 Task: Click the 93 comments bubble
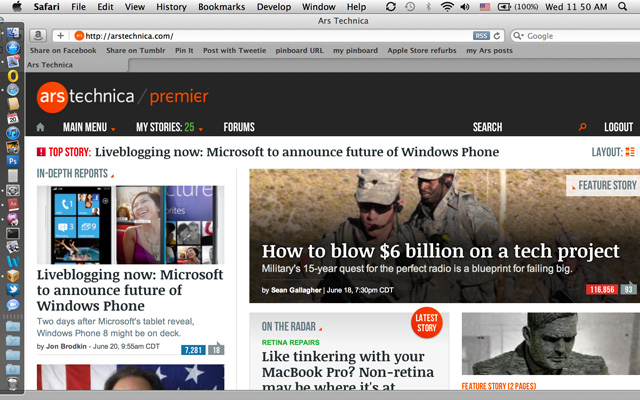coord(629,289)
